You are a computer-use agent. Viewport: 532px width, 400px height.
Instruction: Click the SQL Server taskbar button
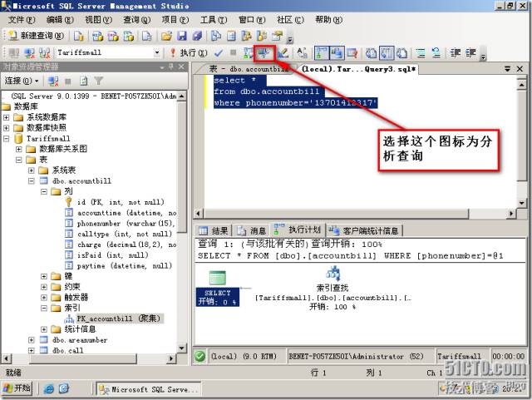point(149,389)
